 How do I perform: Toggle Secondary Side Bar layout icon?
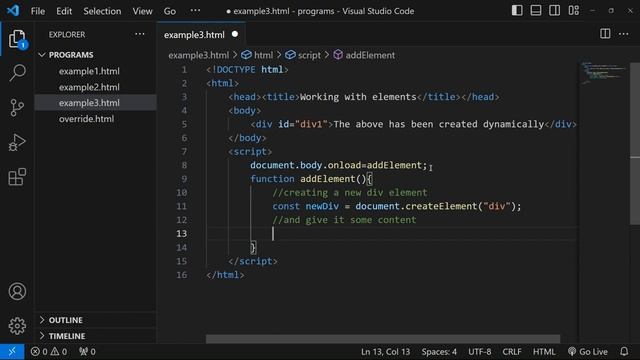click(555, 11)
